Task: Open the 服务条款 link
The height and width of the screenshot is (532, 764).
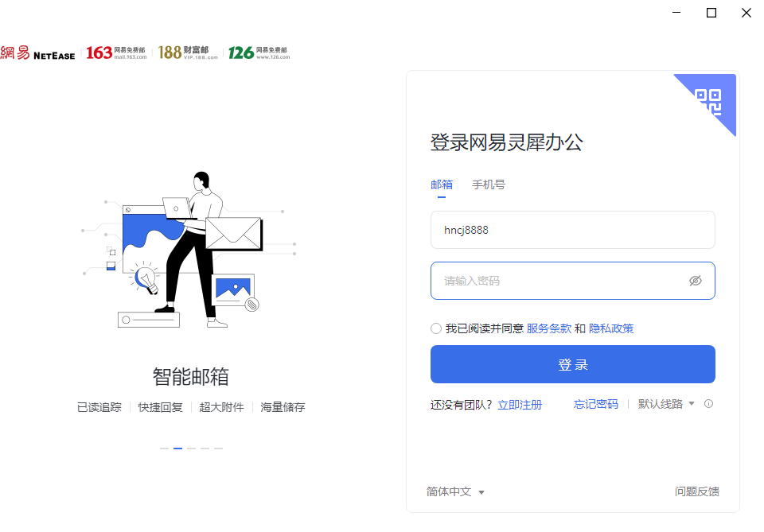Action: (548, 328)
